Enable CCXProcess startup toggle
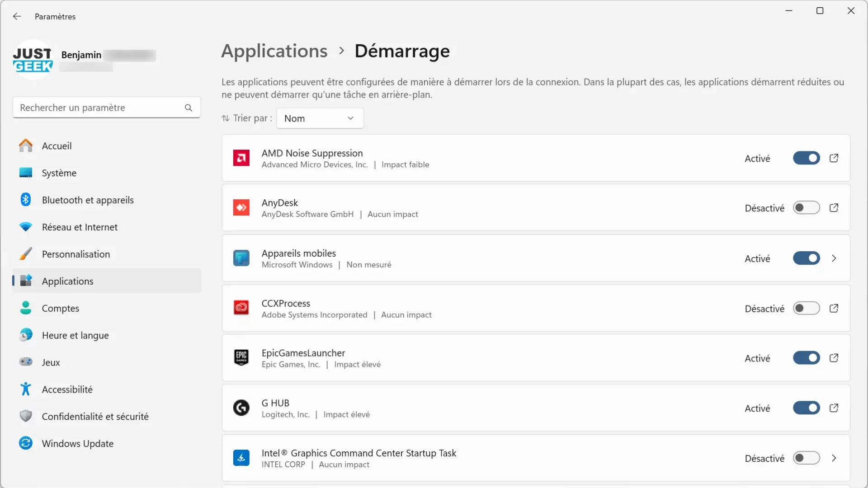This screenshot has height=488, width=868. tap(807, 308)
